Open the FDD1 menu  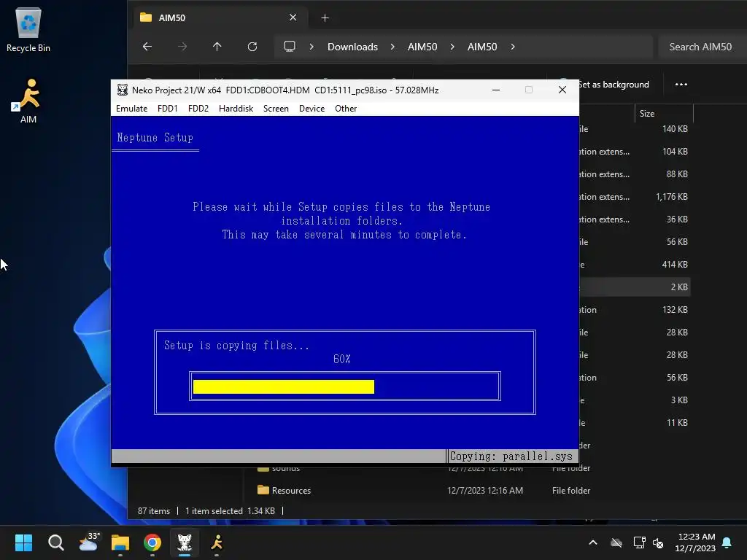point(167,109)
